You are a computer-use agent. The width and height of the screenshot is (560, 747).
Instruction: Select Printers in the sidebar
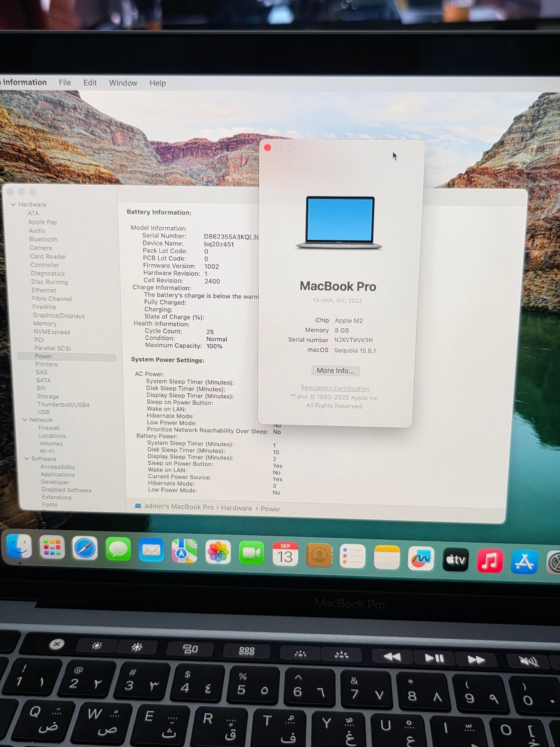click(46, 364)
